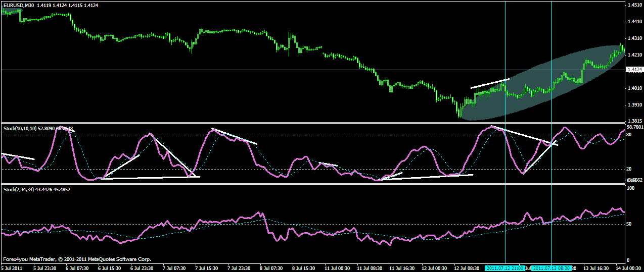Click the Forex4you MetaTrader copyright text
Image resolution: width=644 pixels, height=272 pixels.
pyautogui.click(x=77, y=259)
